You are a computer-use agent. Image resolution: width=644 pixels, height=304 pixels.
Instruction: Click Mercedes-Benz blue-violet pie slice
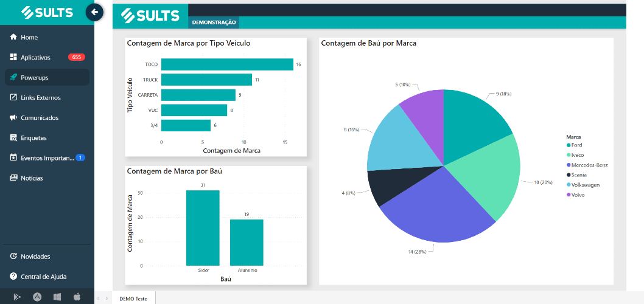click(439, 209)
